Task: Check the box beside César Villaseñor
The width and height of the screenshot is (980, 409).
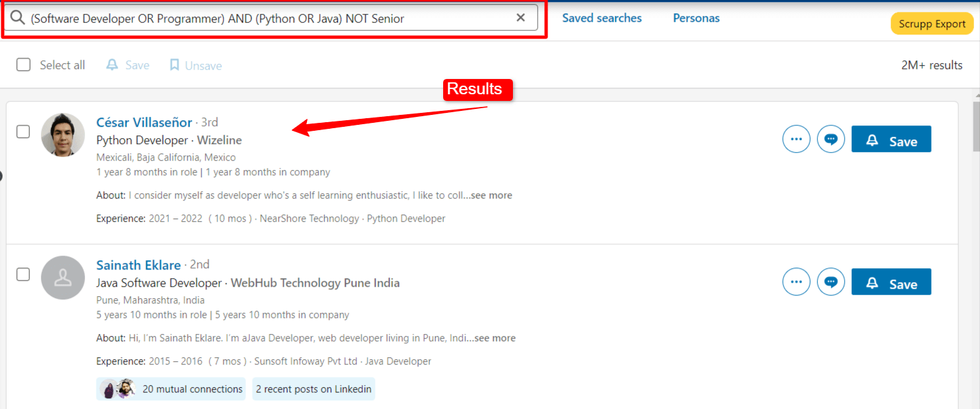Action: (23, 131)
